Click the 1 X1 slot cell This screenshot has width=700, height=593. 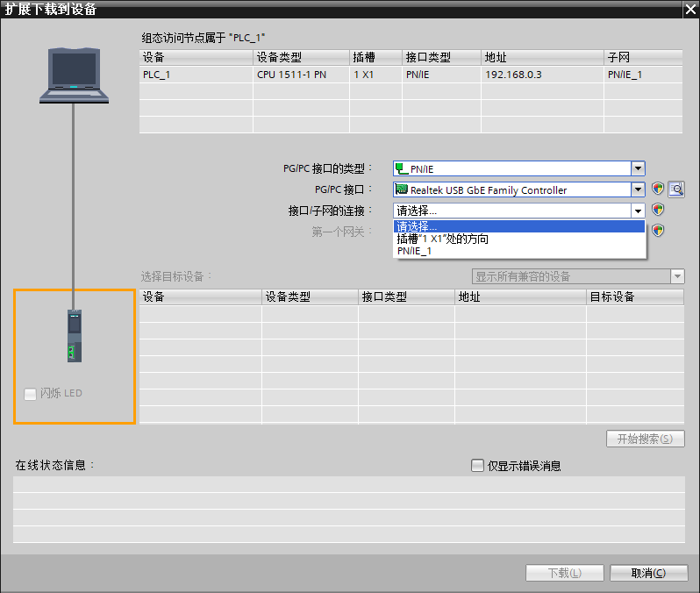(x=376, y=75)
